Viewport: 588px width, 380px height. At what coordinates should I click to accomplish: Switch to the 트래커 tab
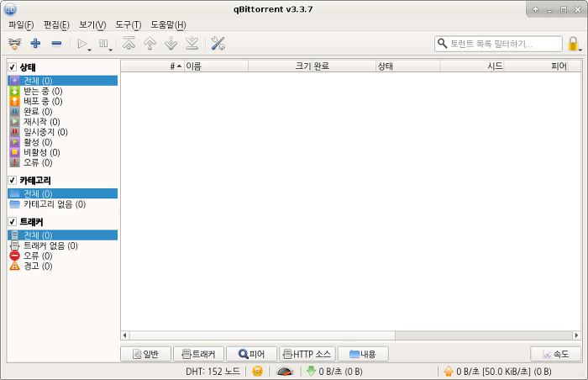[199, 354]
